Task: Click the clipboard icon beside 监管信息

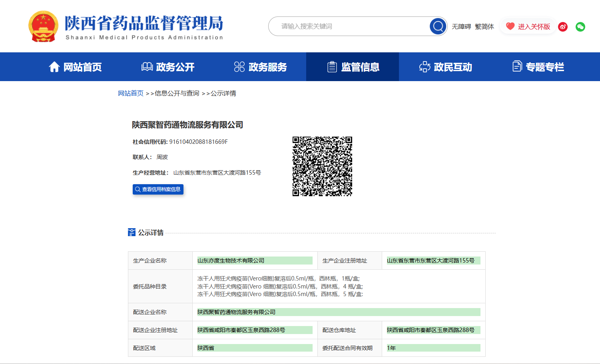Action: pos(332,67)
